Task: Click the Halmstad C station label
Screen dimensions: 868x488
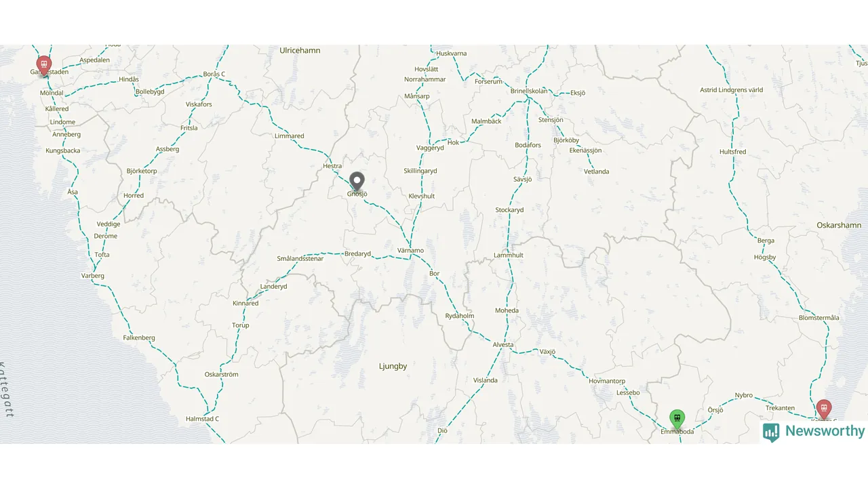Action: click(202, 419)
